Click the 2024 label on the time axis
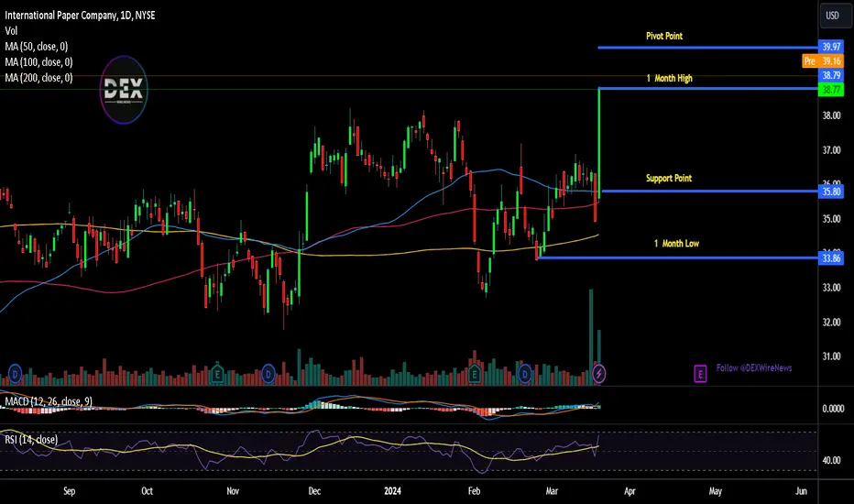 (392, 491)
